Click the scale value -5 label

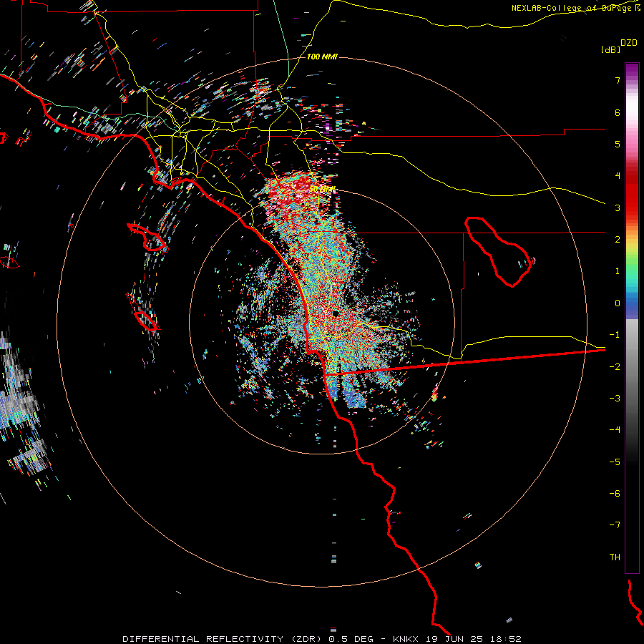tap(615, 462)
